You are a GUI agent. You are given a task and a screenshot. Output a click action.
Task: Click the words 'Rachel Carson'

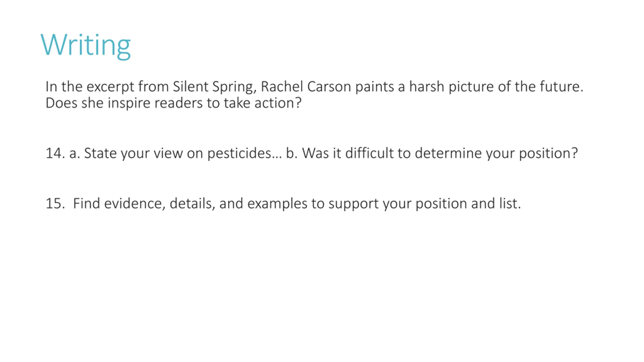[306, 87]
